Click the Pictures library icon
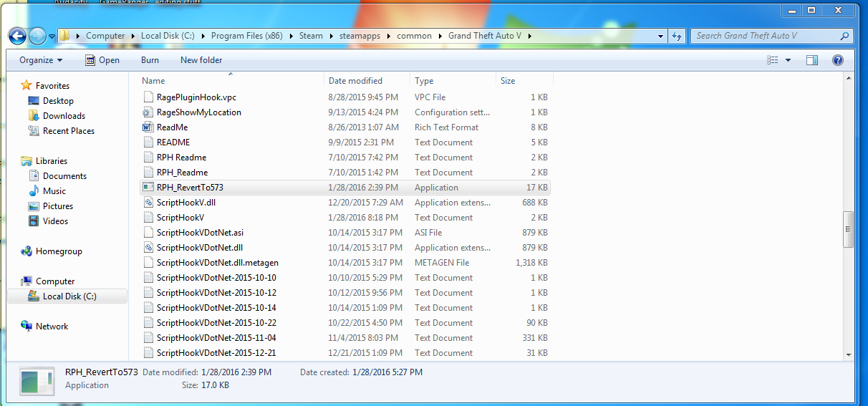This screenshot has width=868, height=406. pyautogui.click(x=34, y=206)
